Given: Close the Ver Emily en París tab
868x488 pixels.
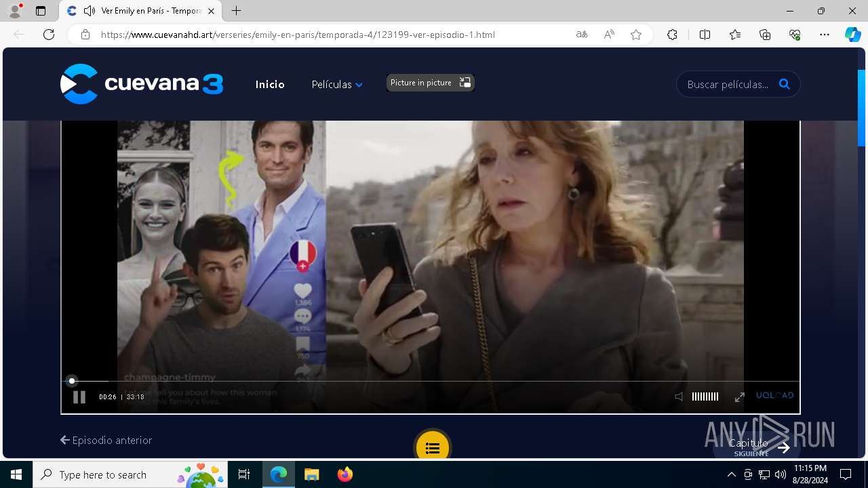Looking at the screenshot, I should pyautogui.click(x=212, y=11).
